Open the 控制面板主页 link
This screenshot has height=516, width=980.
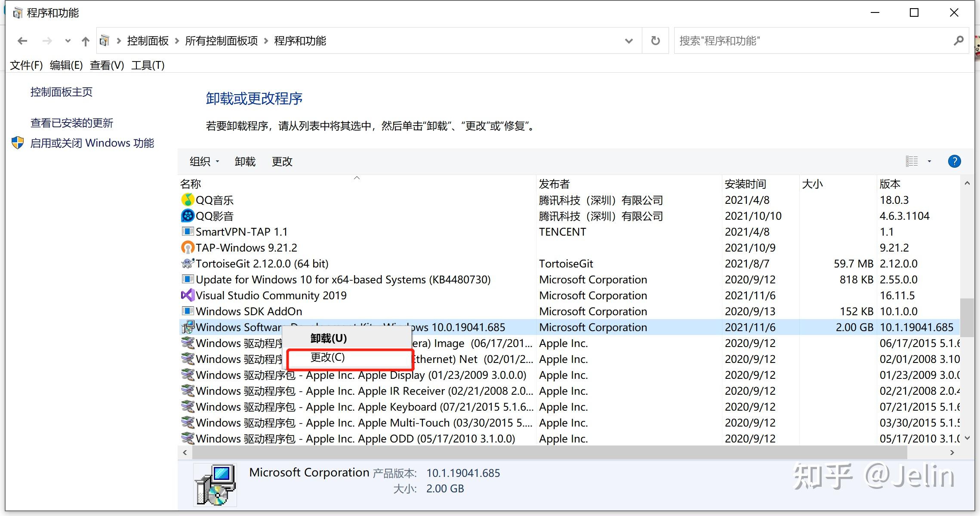[61, 92]
